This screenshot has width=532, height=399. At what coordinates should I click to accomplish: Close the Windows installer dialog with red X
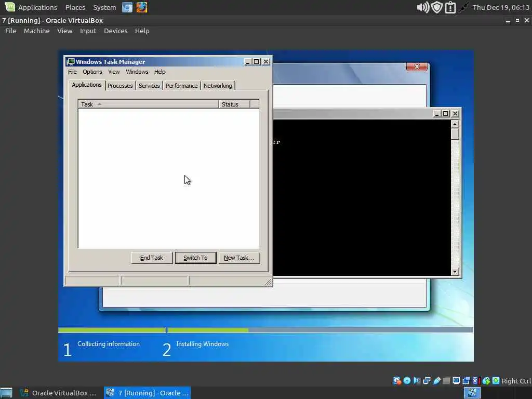pos(417,66)
